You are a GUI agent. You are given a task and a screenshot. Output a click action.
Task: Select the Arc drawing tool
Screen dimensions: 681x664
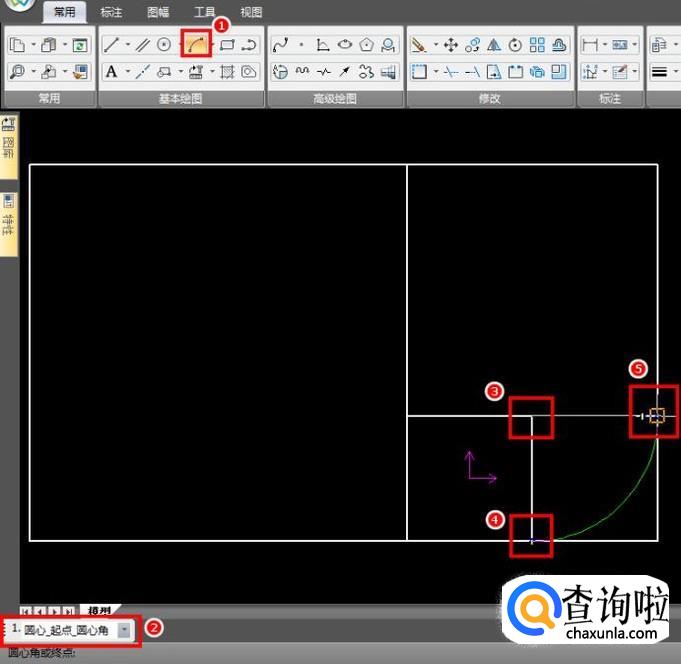point(195,45)
